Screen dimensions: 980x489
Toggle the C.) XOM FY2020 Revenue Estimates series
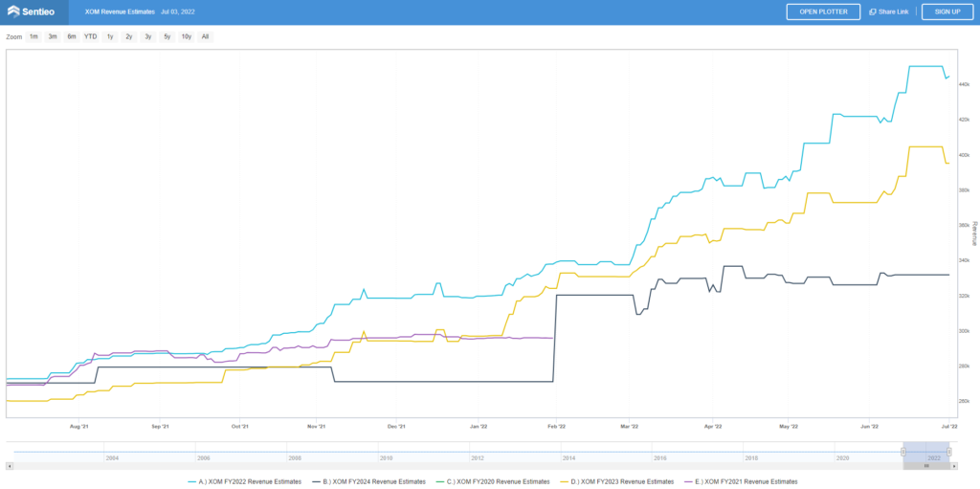tap(493, 481)
